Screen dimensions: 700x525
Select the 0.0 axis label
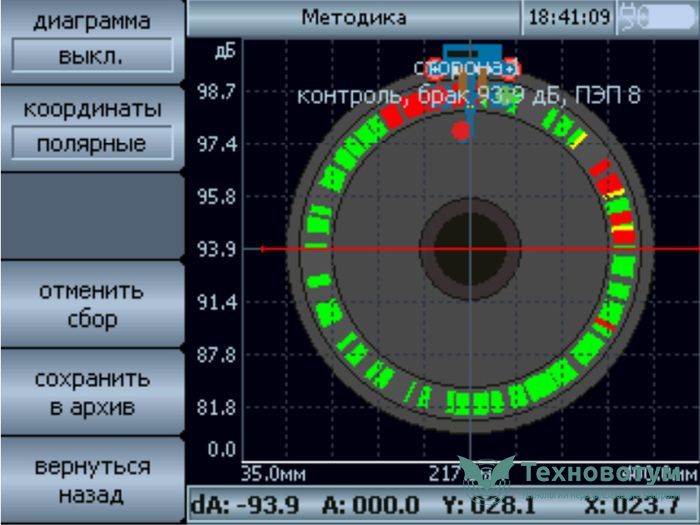(222, 449)
